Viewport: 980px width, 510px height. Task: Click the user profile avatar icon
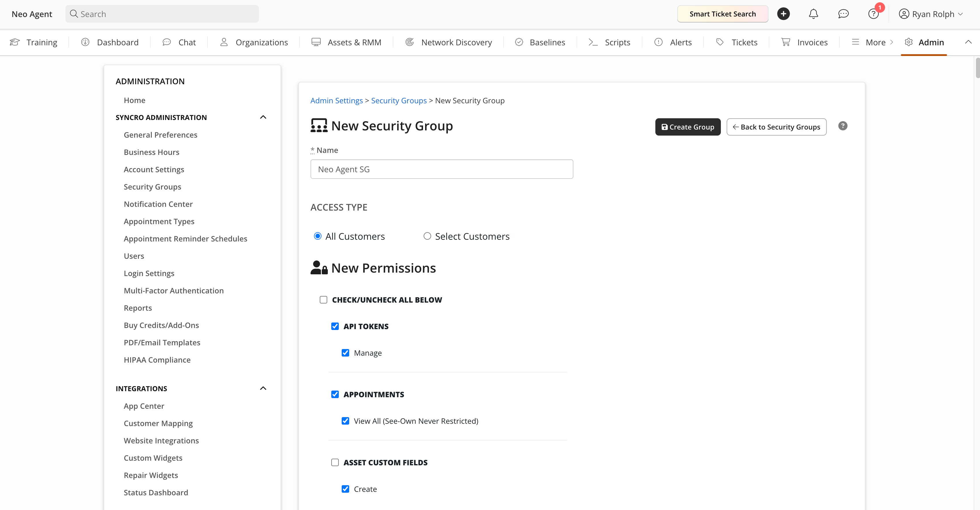click(x=904, y=14)
